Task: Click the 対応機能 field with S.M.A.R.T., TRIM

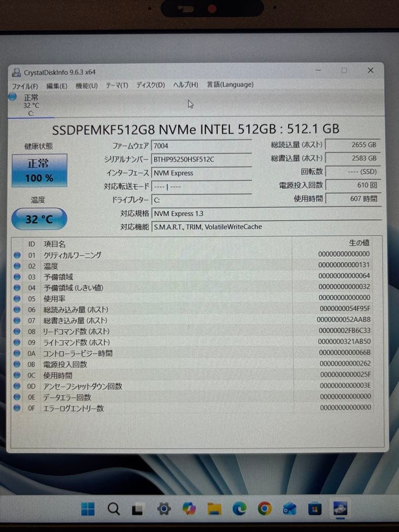Action: (x=266, y=227)
